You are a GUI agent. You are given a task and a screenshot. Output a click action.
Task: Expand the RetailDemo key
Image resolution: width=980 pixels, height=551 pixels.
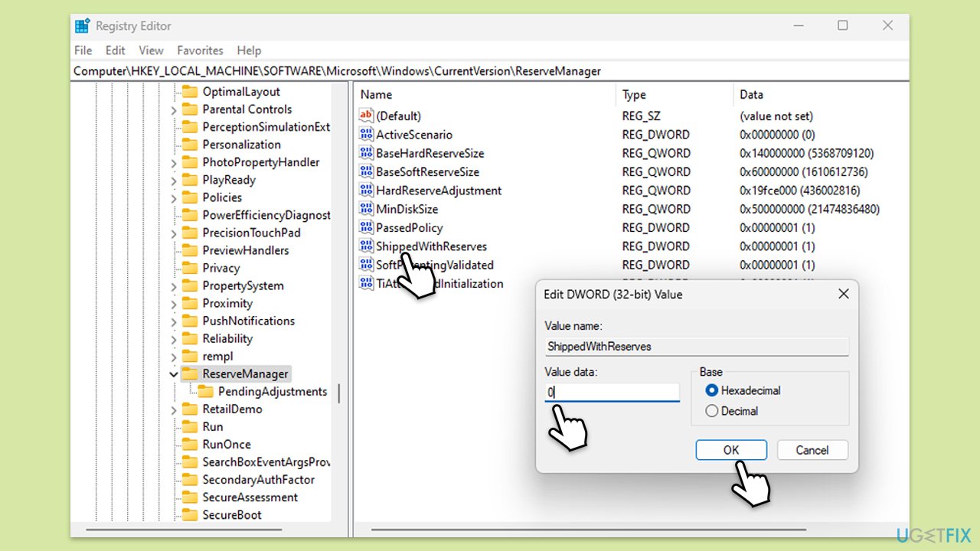point(174,409)
